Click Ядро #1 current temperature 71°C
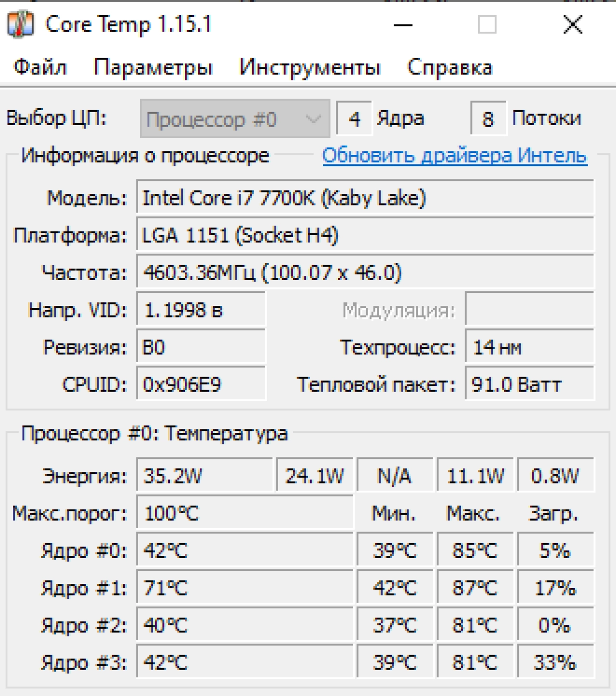This screenshot has height=696, width=616. [244, 587]
